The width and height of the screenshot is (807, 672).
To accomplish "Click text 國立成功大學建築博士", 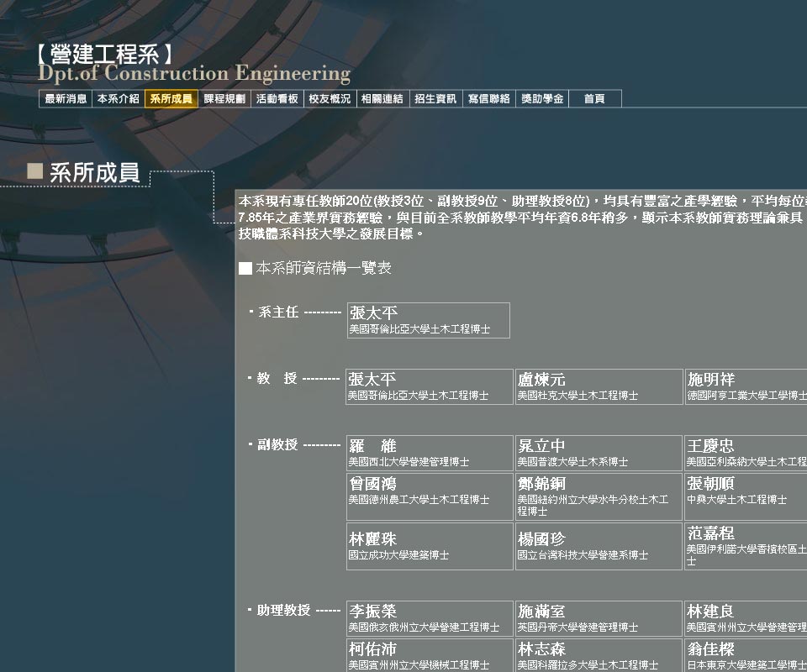I will (x=398, y=555).
